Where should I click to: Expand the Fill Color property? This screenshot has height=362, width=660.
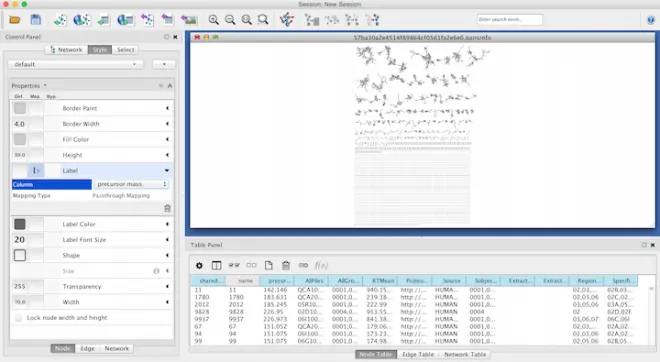(167, 139)
